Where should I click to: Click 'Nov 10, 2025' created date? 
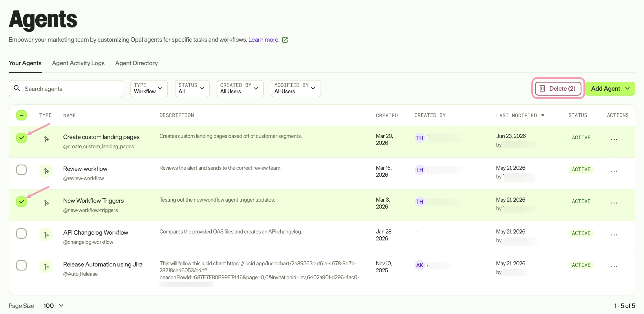(384, 267)
